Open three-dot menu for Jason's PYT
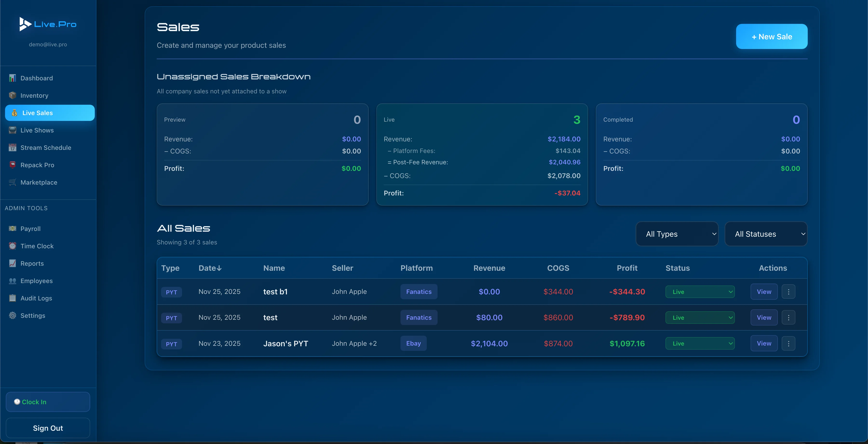868x444 pixels. (x=788, y=344)
